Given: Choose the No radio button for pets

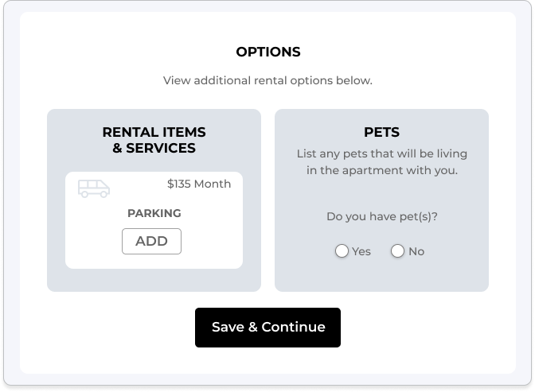Looking at the screenshot, I should (397, 251).
